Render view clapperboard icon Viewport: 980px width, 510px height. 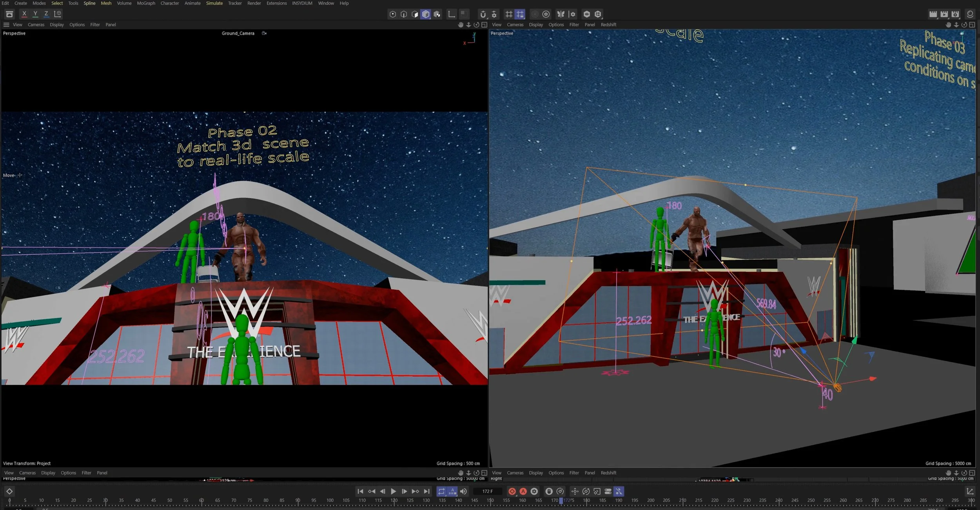tap(933, 14)
